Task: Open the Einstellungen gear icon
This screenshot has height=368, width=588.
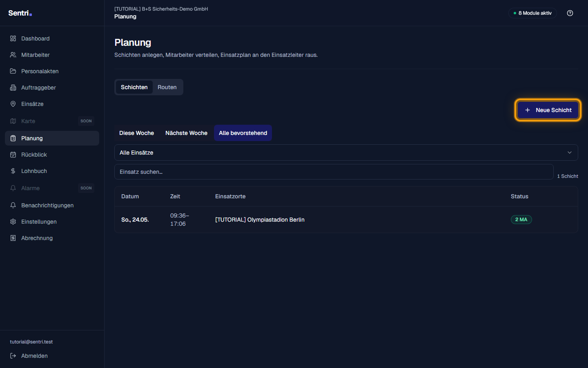Action: point(13,222)
